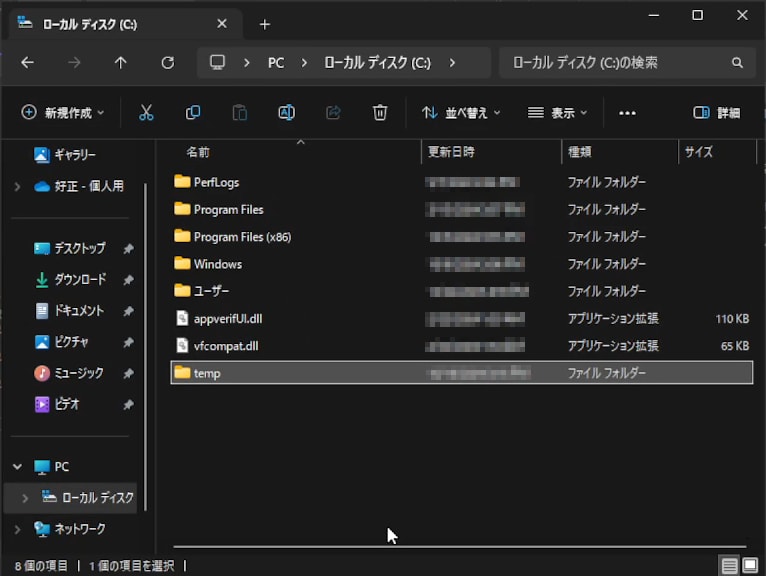The width and height of the screenshot is (766, 576).
Task: Click the pin beside ビデオ
Action: coord(128,405)
